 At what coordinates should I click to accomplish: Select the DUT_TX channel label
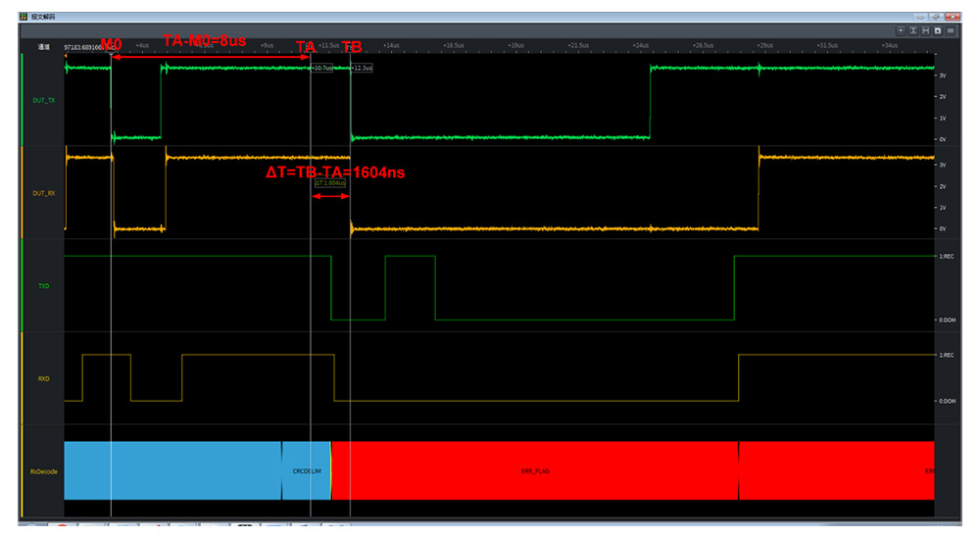[x=44, y=100]
